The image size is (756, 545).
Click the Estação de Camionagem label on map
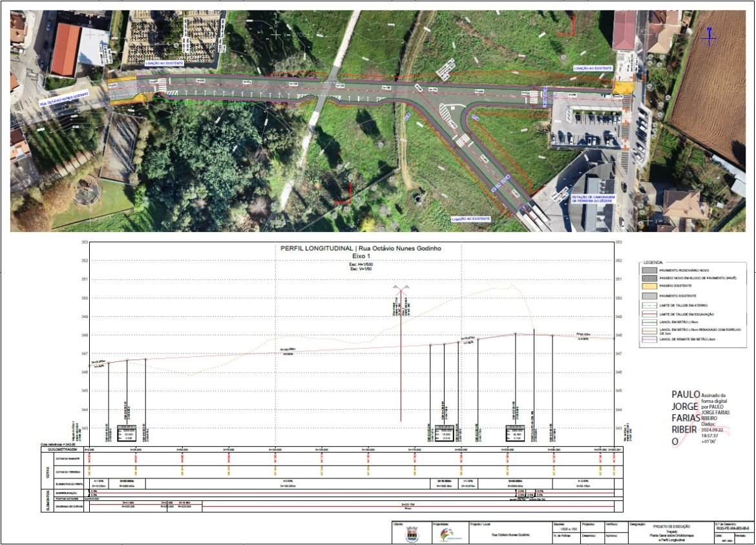pyautogui.click(x=594, y=200)
